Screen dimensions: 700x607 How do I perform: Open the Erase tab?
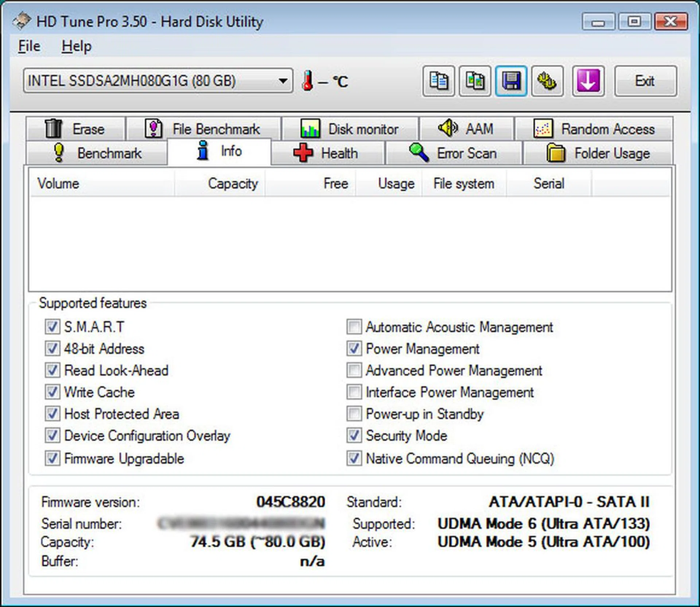click(75, 129)
